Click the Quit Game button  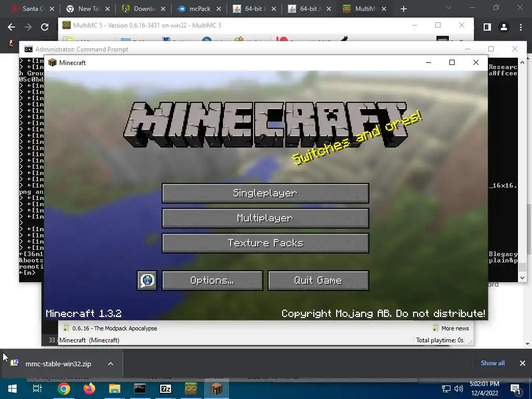pyautogui.click(x=318, y=280)
